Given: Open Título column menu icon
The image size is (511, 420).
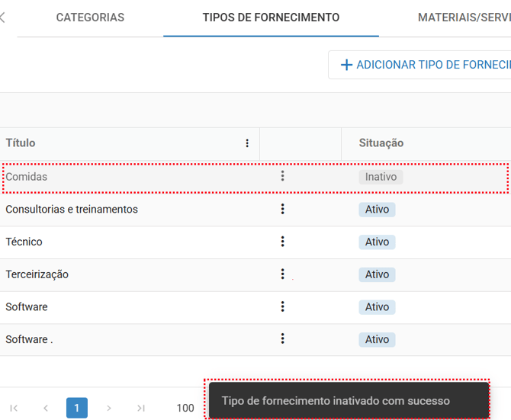Looking at the screenshot, I should pos(247,143).
